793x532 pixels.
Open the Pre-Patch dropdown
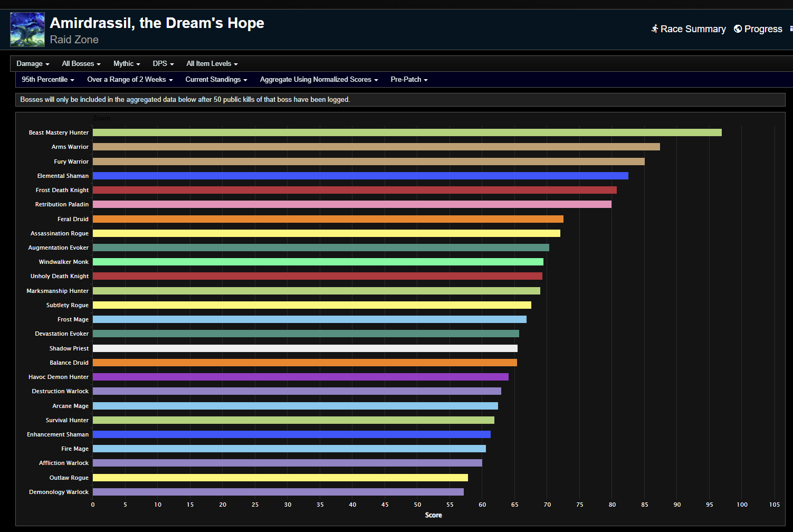coord(409,80)
